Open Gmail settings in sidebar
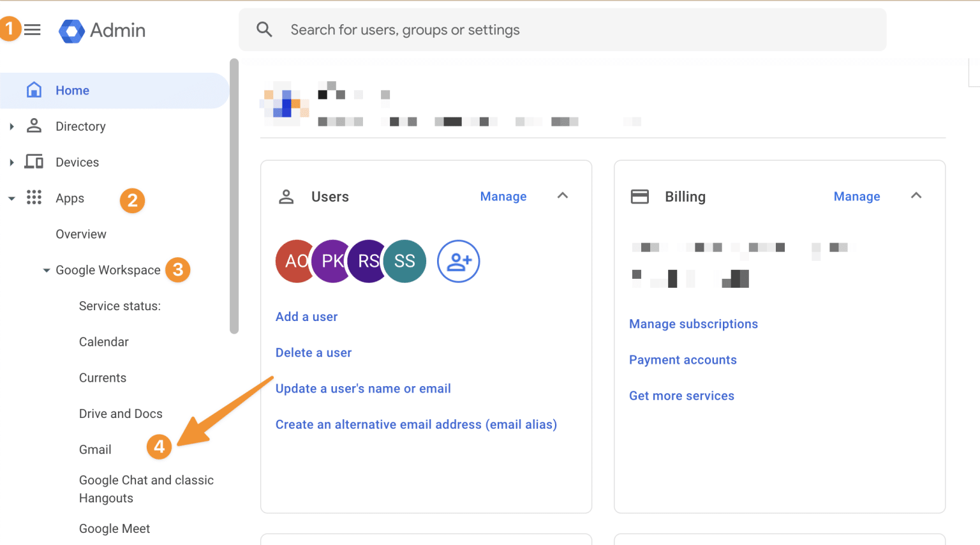Viewport: 980px width, 545px height. coord(95,450)
